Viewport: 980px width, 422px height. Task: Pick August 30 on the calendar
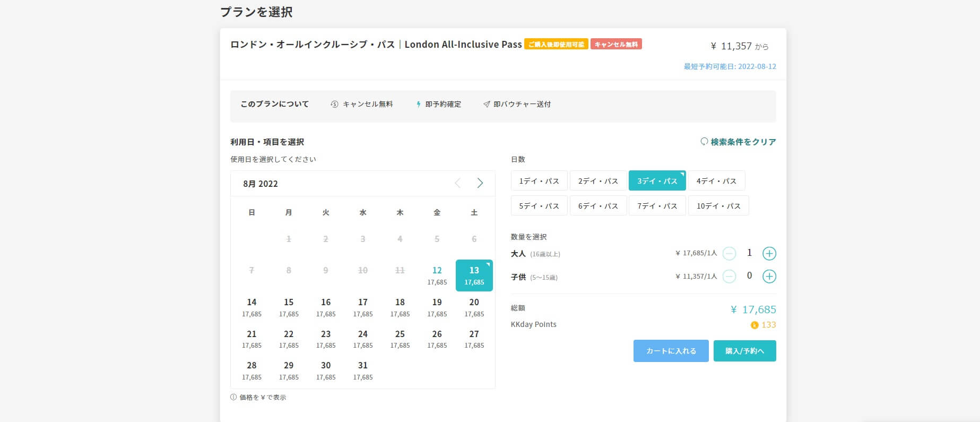[326, 371]
